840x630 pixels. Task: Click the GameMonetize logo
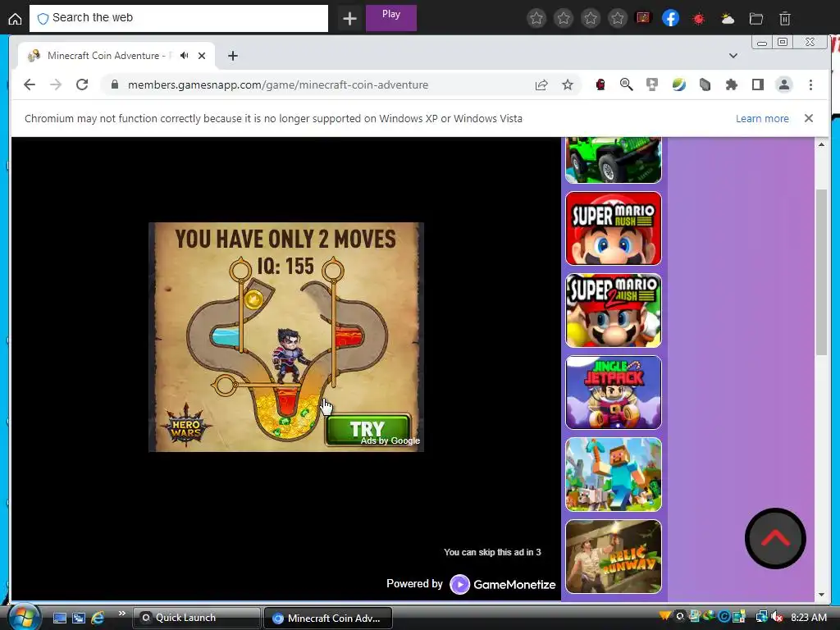pos(503,584)
